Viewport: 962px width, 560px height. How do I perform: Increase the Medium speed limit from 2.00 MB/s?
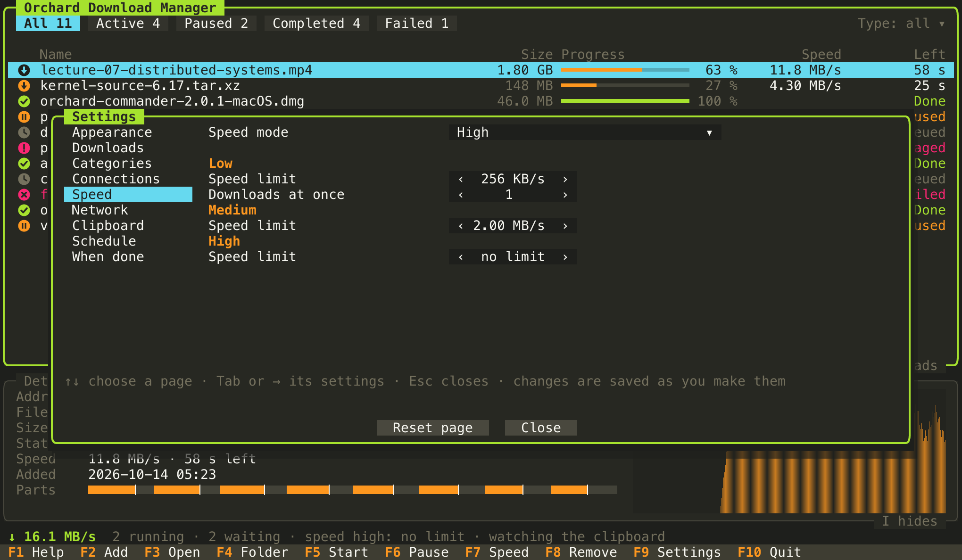pos(565,226)
